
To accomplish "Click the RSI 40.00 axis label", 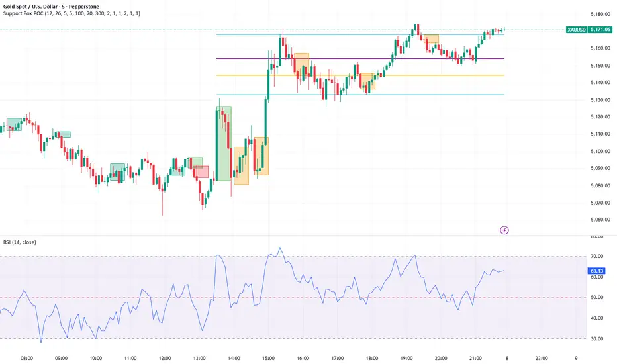I will tap(597, 318).
